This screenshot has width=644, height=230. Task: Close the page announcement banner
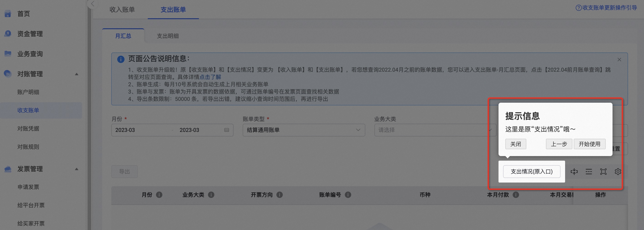click(x=619, y=60)
